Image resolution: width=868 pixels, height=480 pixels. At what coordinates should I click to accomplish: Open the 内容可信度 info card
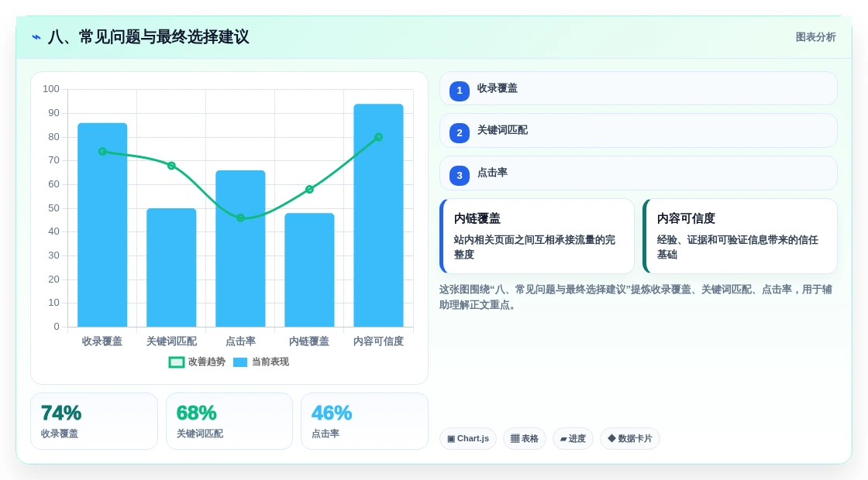tap(739, 236)
